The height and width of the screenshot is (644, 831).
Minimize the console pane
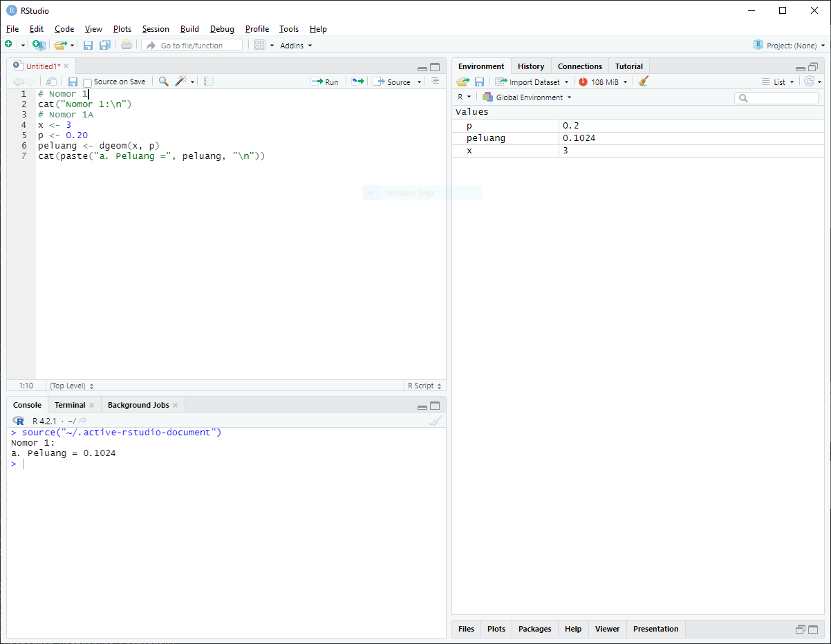(x=422, y=406)
